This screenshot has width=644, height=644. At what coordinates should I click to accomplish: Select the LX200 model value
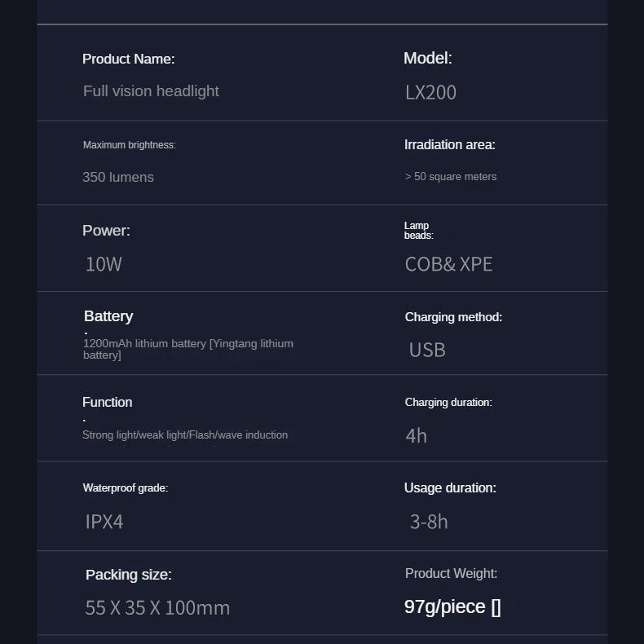[430, 92]
